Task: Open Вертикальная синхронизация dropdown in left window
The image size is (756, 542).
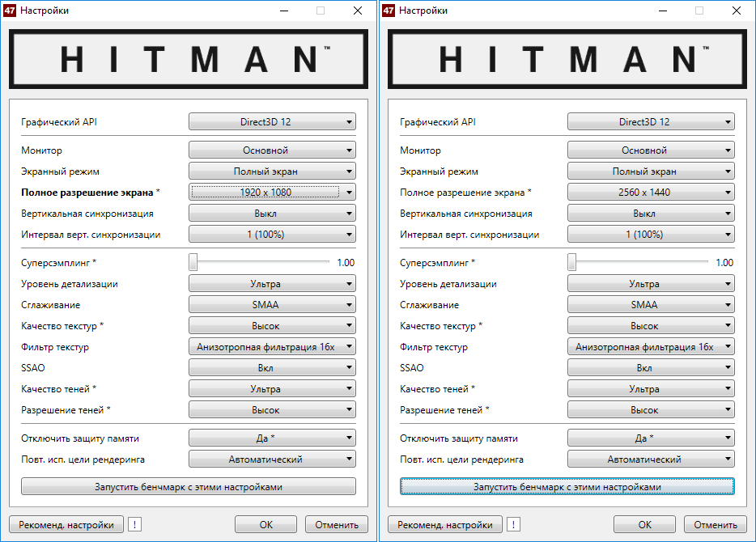Action: (x=273, y=214)
